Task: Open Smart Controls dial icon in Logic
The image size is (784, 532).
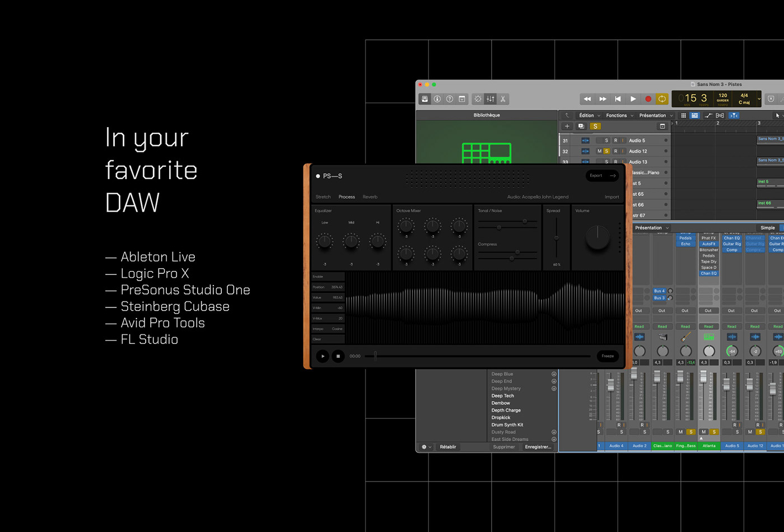Action: pyautogui.click(x=478, y=99)
